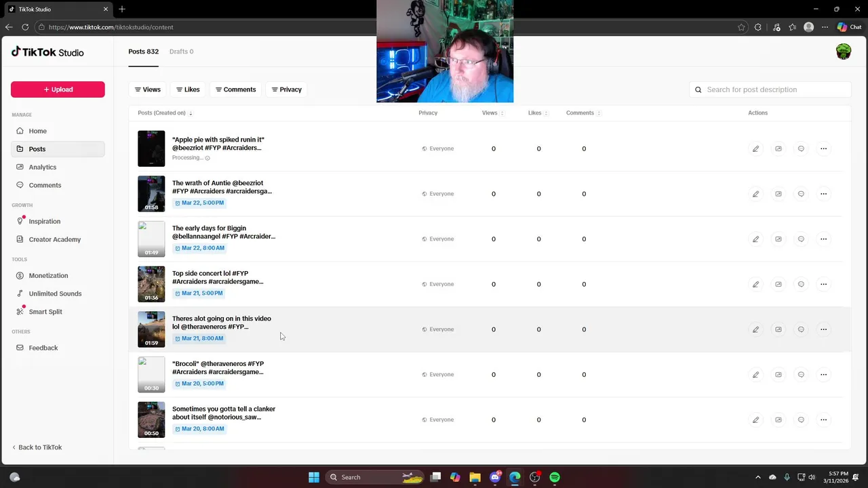Edit the "Brocoli" post
This screenshot has height=488, width=868.
[x=755, y=374]
